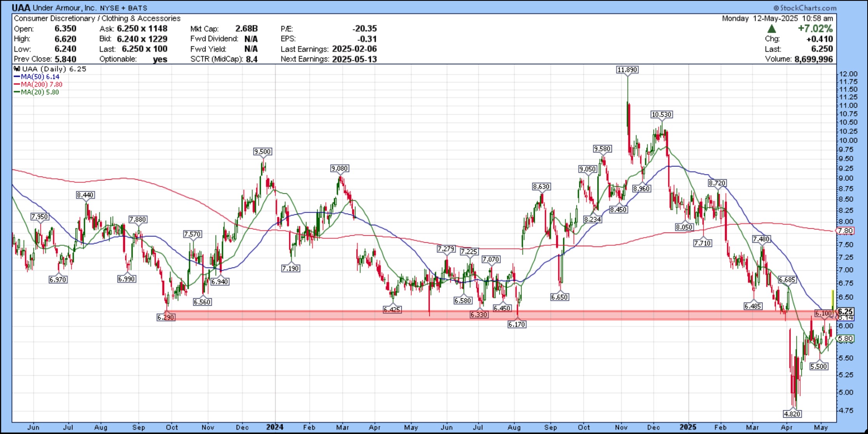Click the 9.580 high price label
Screen dimensions: 868x434
602,149
